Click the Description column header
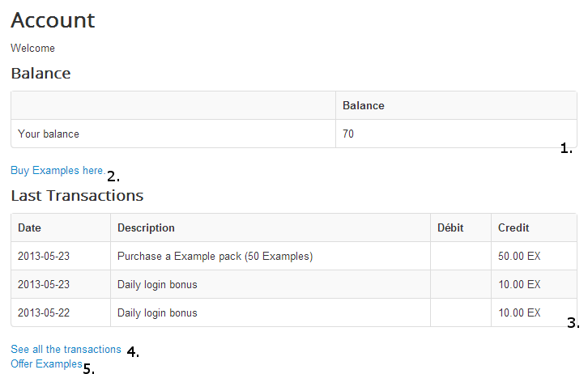 click(x=146, y=228)
